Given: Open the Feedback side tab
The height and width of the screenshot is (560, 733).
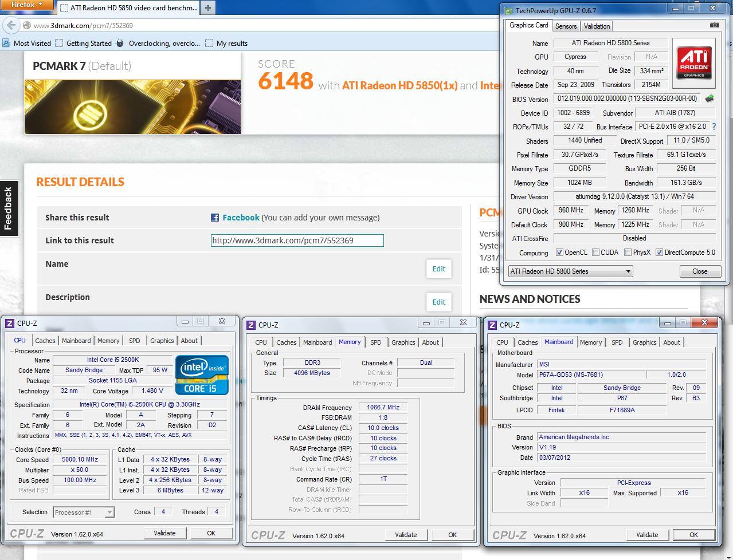Looking at the screenshot, I should [9, 208].
